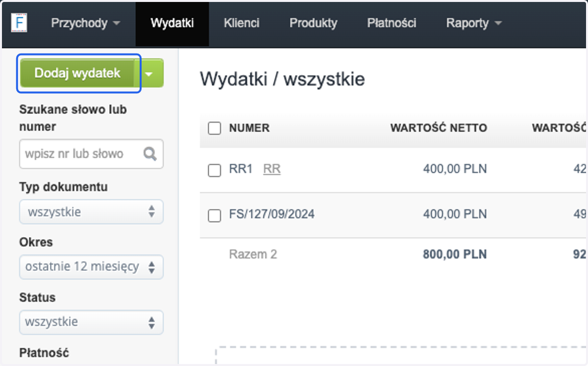Screen dimensions: 588x366
Task: Focus the 'wpisz nr lub słowo' search field
Action: point(92,154)
